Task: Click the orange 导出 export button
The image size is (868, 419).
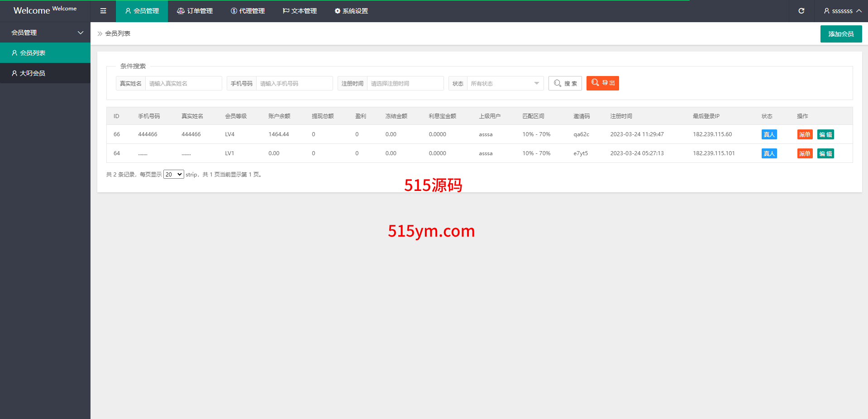Action: (602, 83)
